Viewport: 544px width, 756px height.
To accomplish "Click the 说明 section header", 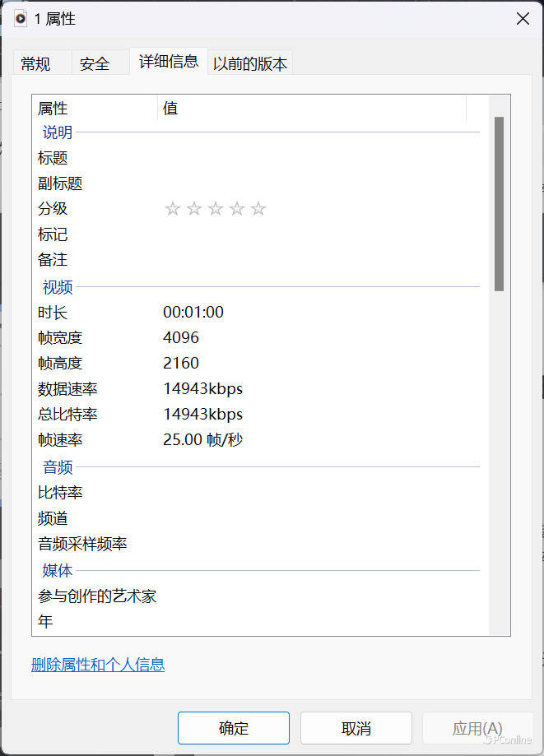I will pos(58,132).
